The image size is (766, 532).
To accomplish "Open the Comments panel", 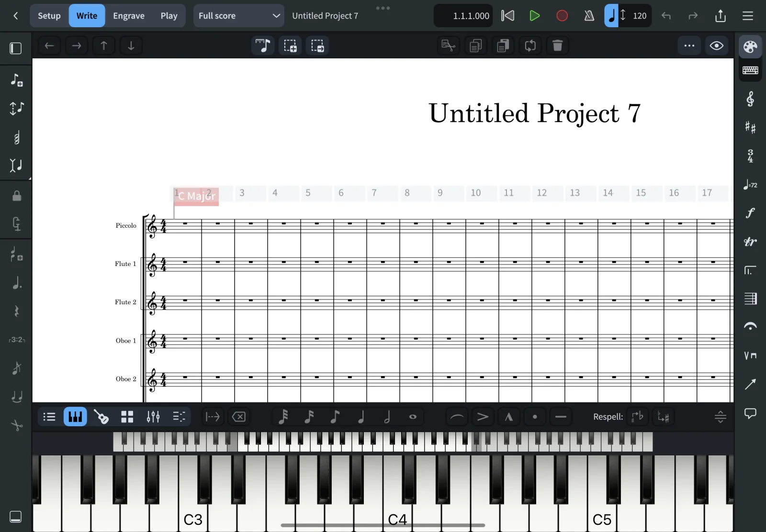I will click(x=750, y=413).
